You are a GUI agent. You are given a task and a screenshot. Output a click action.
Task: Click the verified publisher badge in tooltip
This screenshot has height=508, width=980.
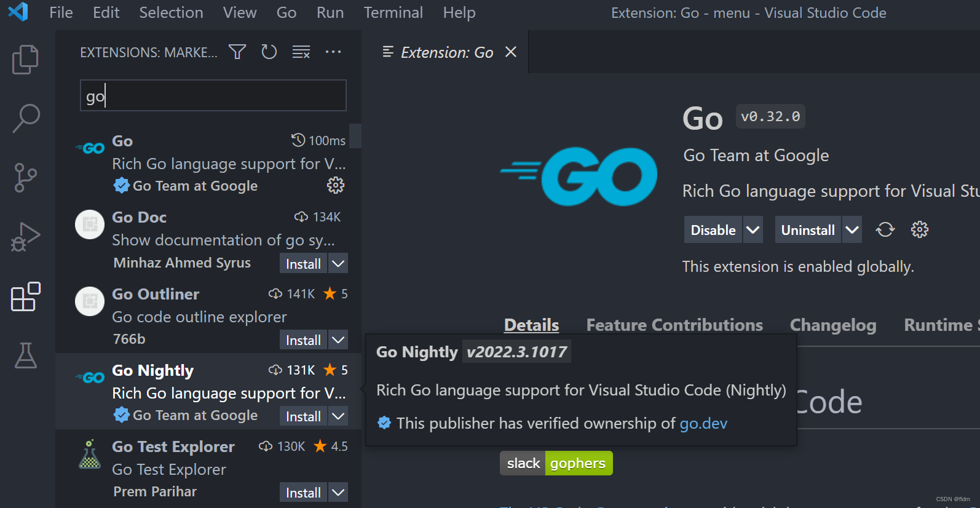tap(384, 423)
